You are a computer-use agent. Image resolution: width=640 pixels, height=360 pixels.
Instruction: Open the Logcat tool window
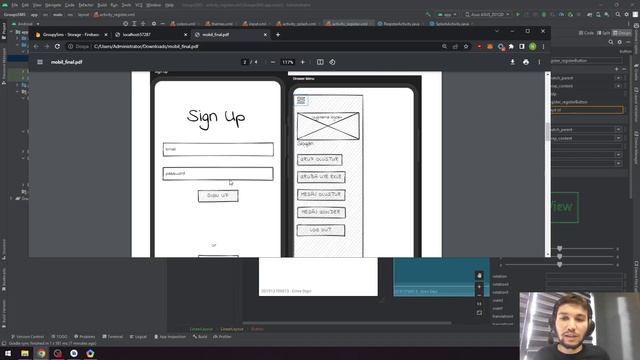pyautogui.click(x=138, y=337)
